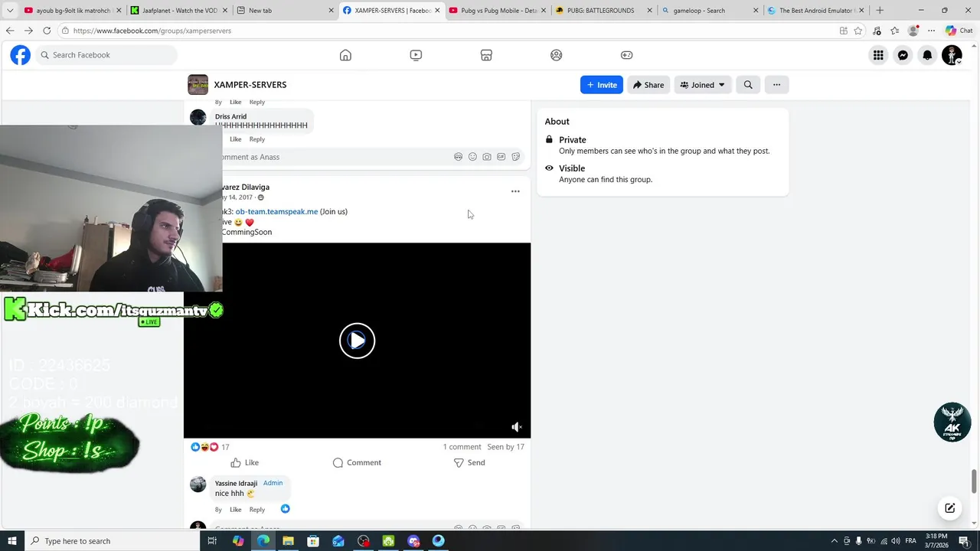Like Driss Arrid's comment
The image size is (980, 551).
pos(236,139)
